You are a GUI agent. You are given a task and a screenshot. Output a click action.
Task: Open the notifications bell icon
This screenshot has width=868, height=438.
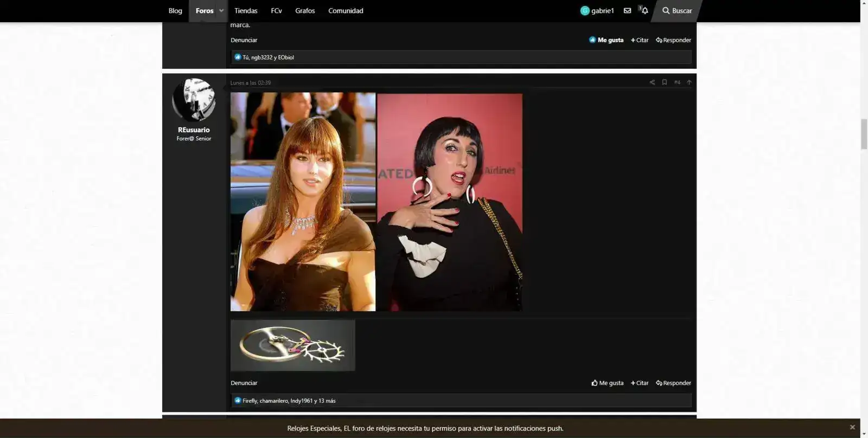point(644,11)
